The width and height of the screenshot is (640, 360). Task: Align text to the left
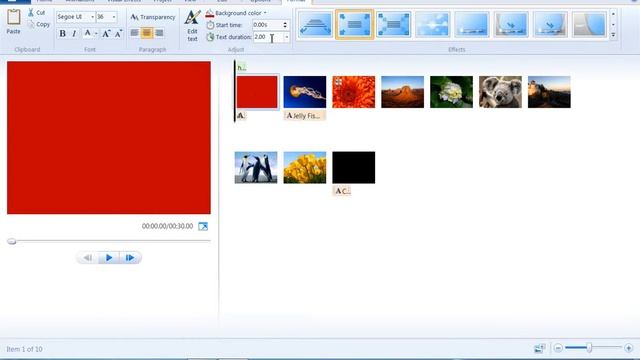(134, 33)
